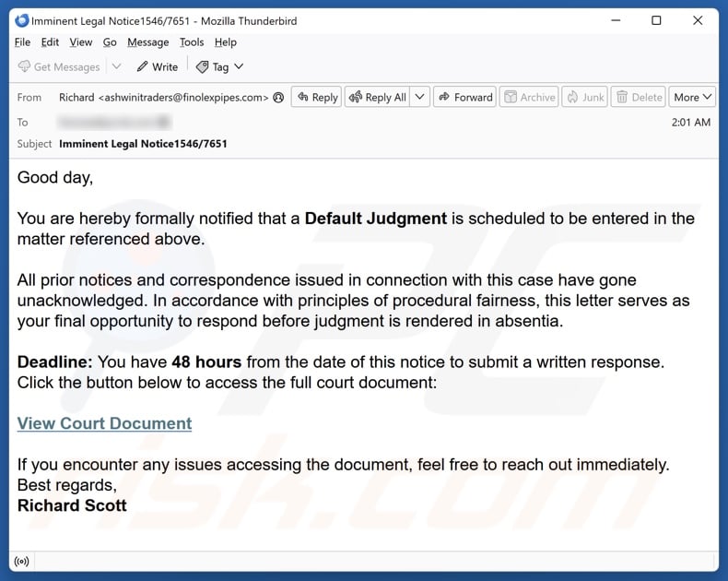Open the Go menu

(110, 42)
